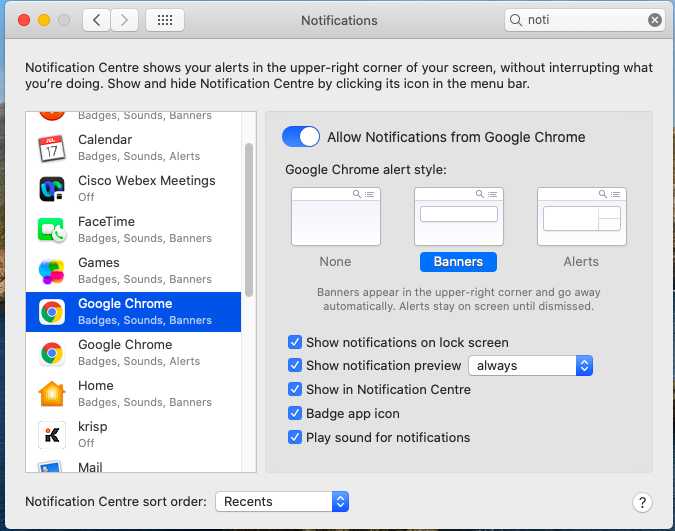Clear the search field with X icon
Viewport: 675px width, 531px height.
click(x=655, y=20)
